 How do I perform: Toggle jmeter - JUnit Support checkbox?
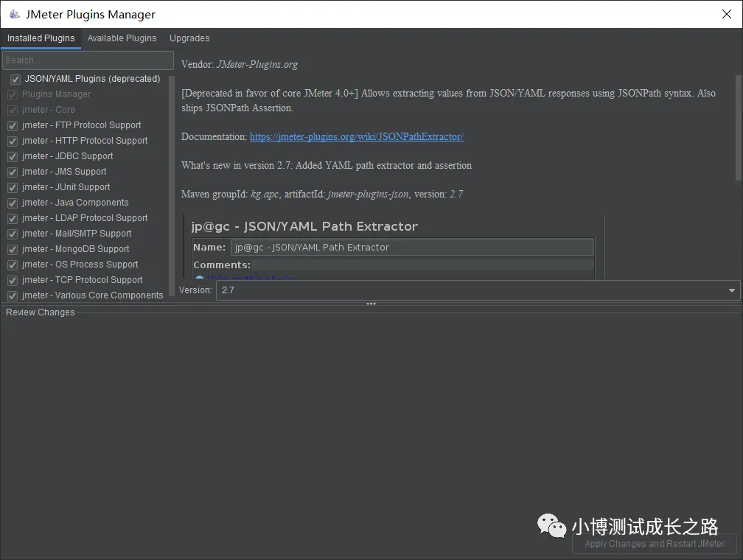pos(13,188)
